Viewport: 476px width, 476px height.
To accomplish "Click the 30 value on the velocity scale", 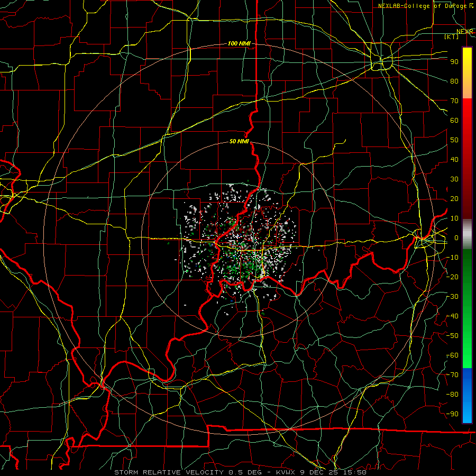I will click(454, 179).
